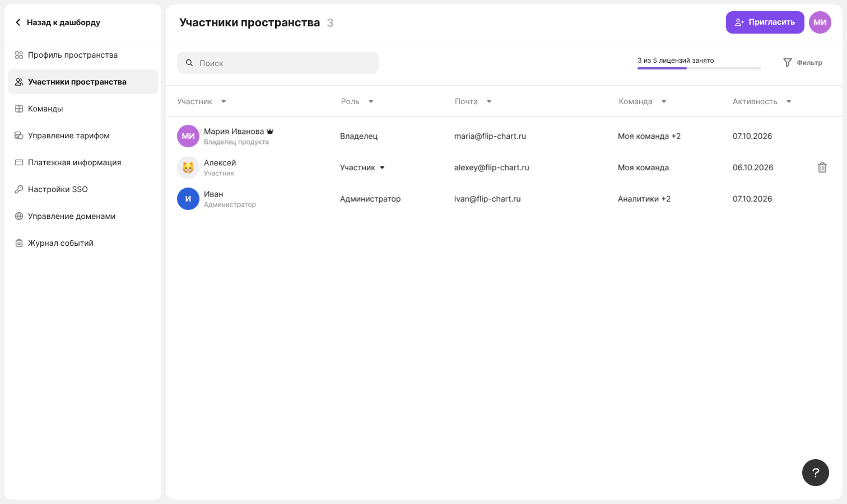Open the МИ profile avatar in header

pos(820,22)
